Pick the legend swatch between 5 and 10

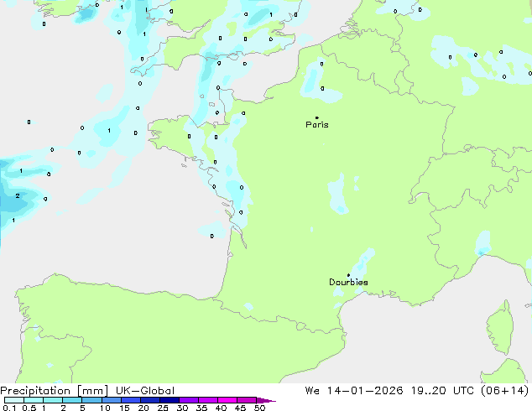click(91, 400)
